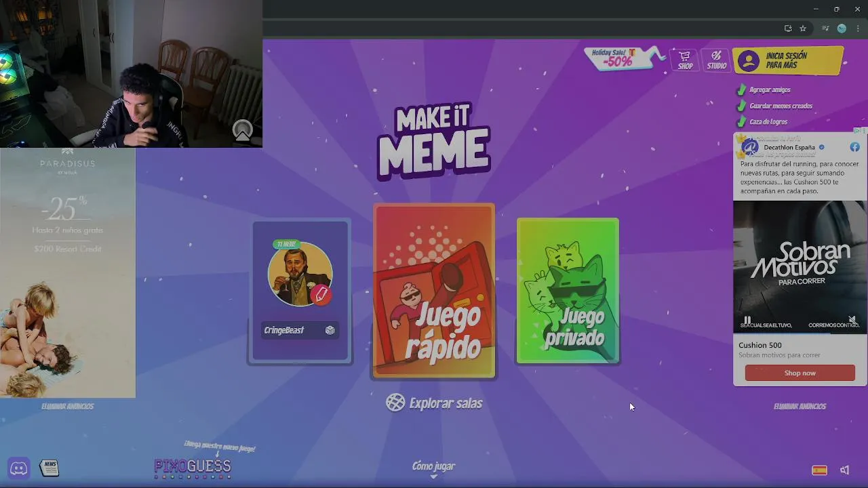Open the News newspaper icon
This screenshot has height=488, width=868.
(50, 468)
